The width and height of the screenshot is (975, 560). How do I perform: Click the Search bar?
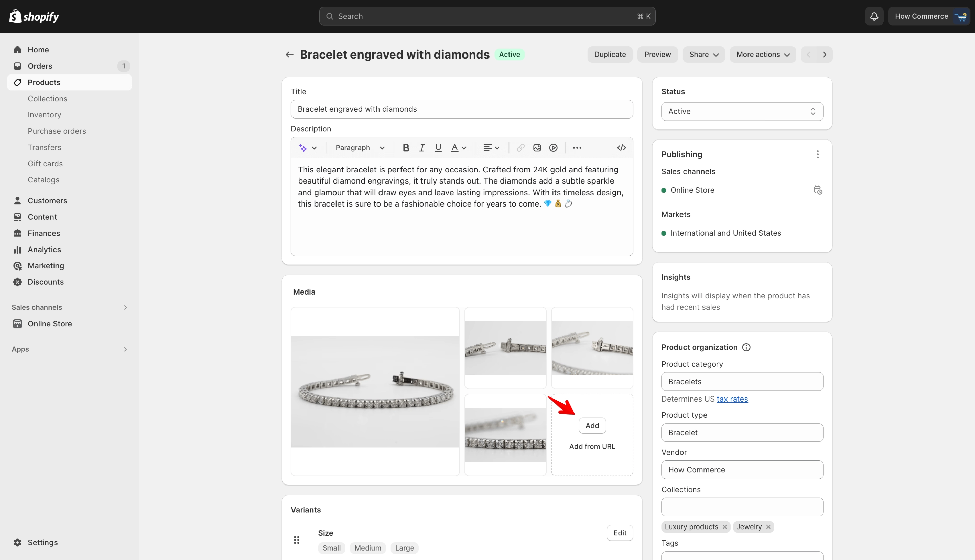487,16
